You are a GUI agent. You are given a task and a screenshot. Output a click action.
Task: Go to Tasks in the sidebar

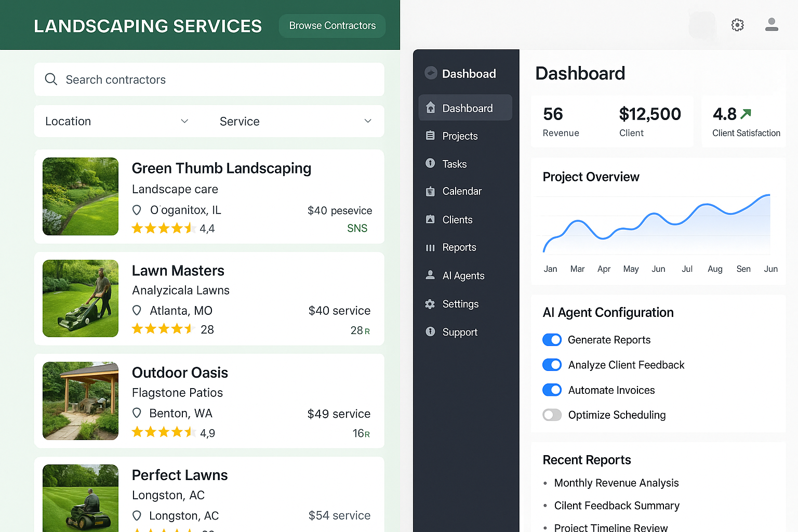click(x=454, y=164)
